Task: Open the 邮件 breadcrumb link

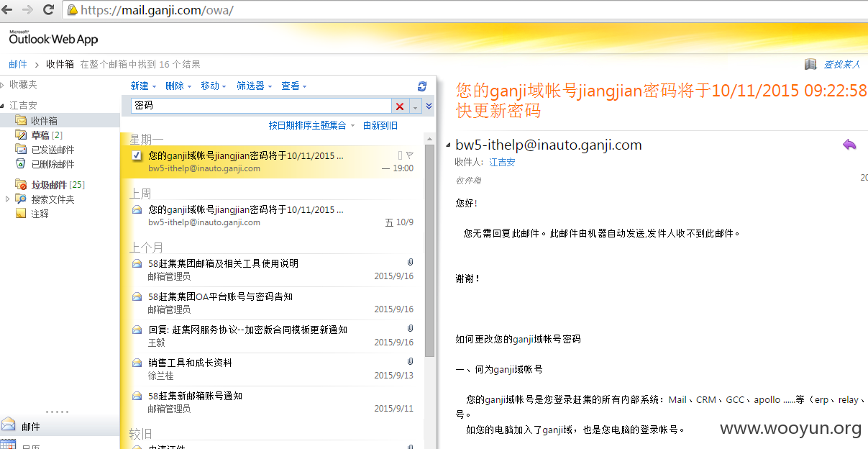Action: pyautogui.click(x=18, y=64)
